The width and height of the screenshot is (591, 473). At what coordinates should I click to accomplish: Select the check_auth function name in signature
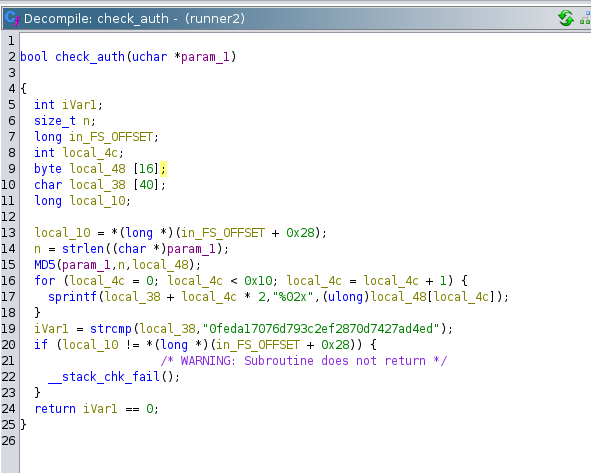click(x=90, y=57)
